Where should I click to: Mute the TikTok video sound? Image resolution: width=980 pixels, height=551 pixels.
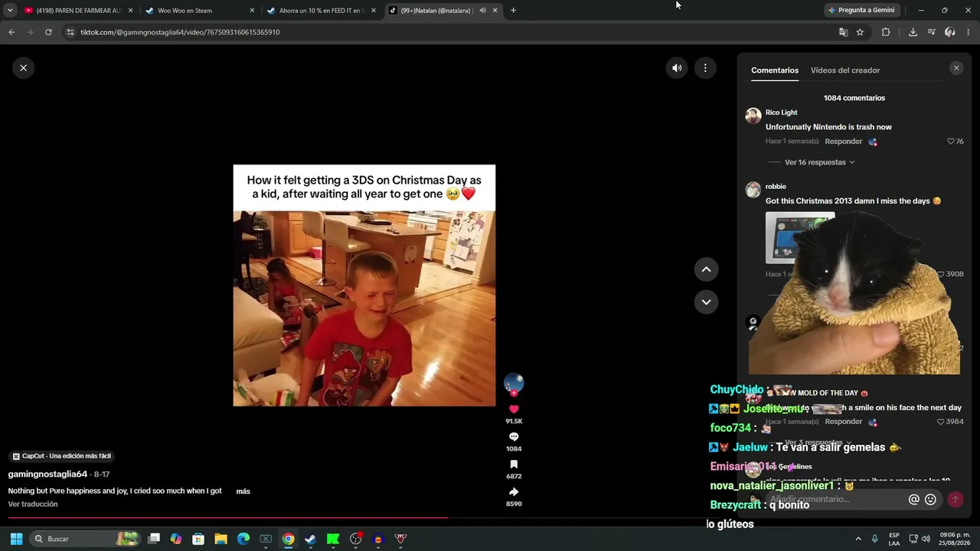pos(677,68)
